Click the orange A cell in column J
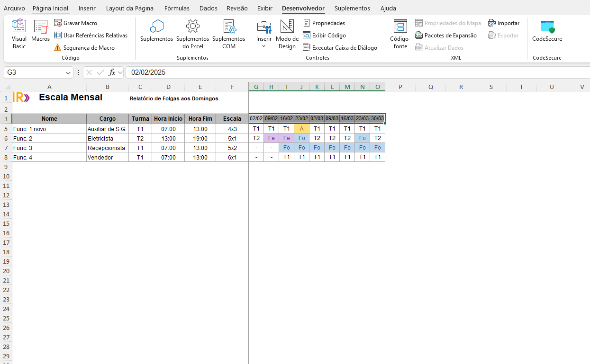The height and width of the screenshot is (364, 590). coord(301,129)
